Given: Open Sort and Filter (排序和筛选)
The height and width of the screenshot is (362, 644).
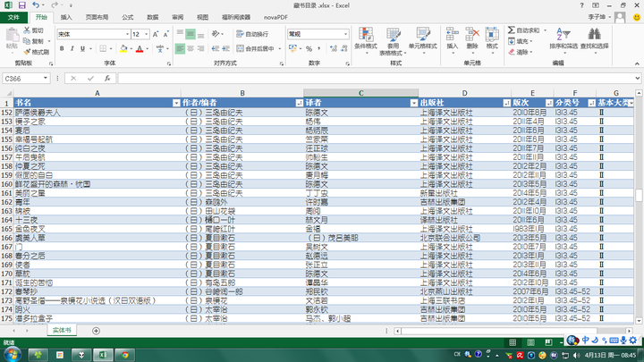Looking at the screenshot, I should coord(563,39).
